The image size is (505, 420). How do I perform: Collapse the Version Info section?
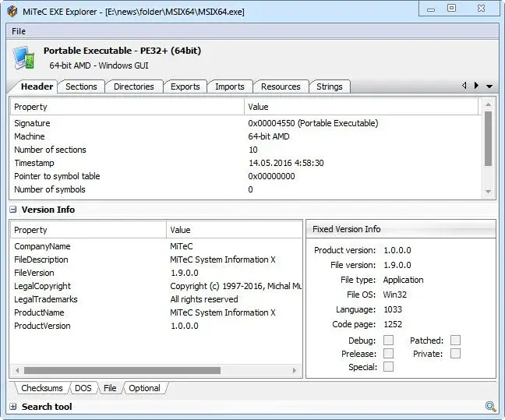coord(13,210)
